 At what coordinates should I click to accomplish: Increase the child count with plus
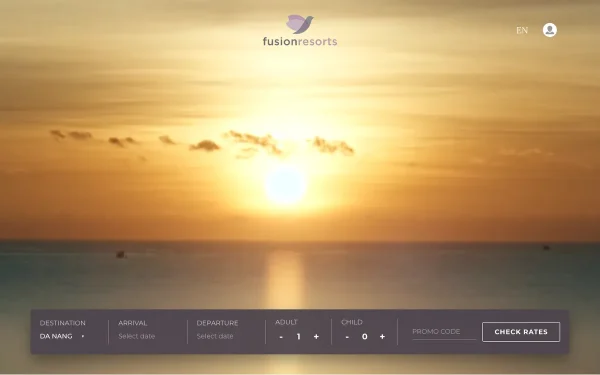click(382, 337)
